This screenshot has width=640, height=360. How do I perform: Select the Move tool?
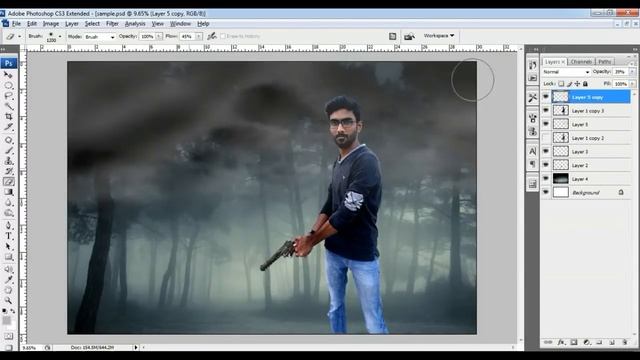pos(8,75)
